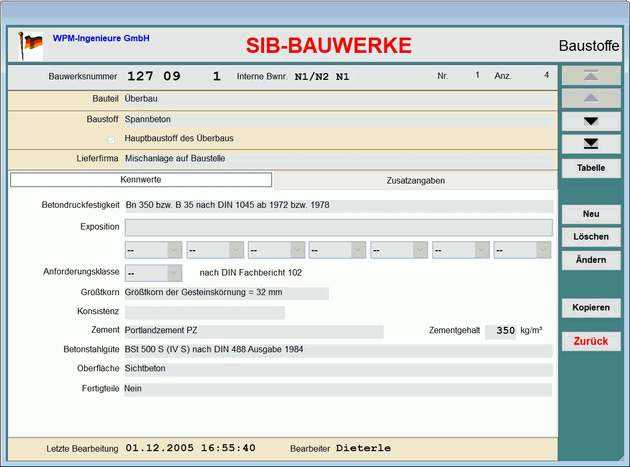Click Lieferfirma field Mischanlage auf Baustelle
Image resolution: width=630 pixels, height=467 pixels.
pos(340,159)
